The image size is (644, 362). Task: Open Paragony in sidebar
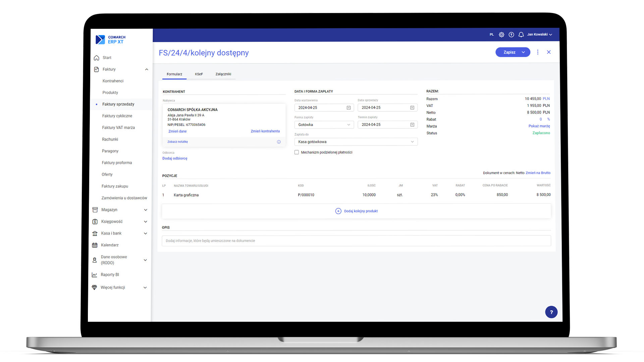[x=110, y=151]
